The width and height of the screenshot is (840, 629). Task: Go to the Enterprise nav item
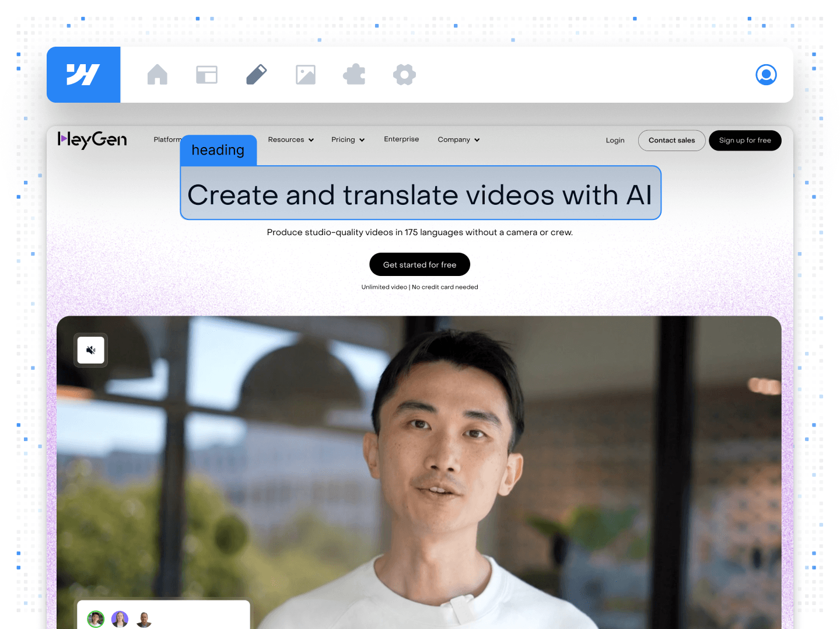401,139
